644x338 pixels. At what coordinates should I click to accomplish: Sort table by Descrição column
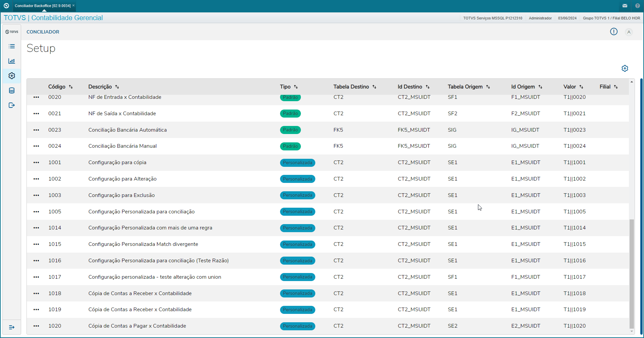coord(117,87)
